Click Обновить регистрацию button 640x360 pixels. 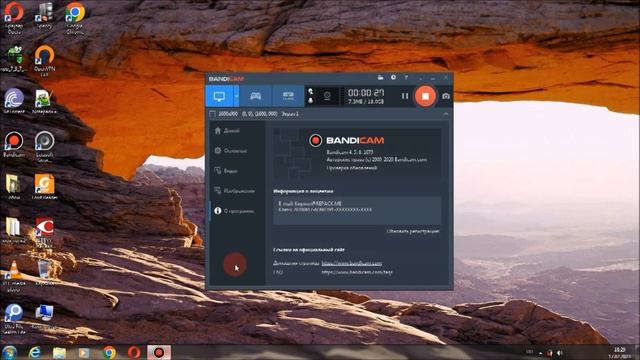pos(413,231)
